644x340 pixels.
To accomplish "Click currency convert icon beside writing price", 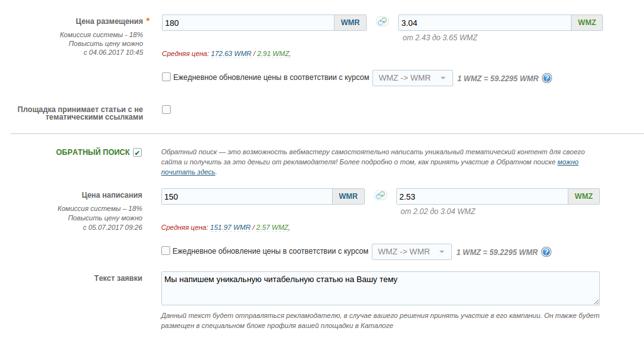I will click(x=381, y=195).
